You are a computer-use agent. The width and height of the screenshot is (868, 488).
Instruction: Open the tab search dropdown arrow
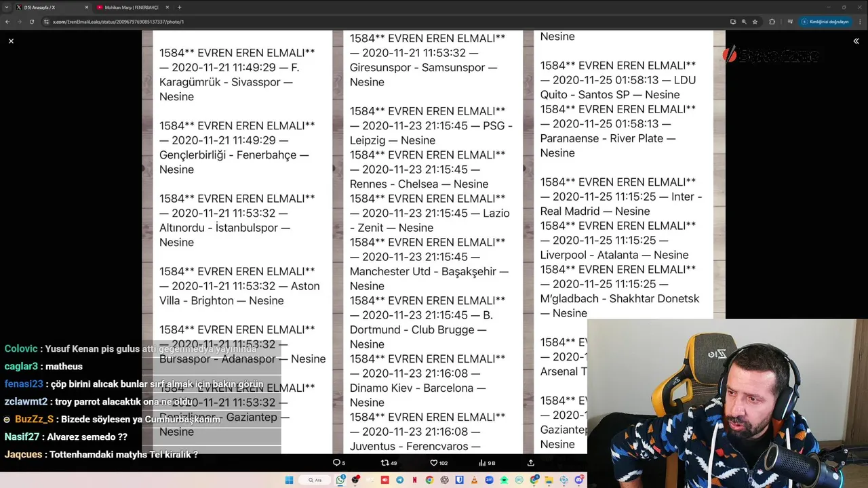(x=6, y=7)
